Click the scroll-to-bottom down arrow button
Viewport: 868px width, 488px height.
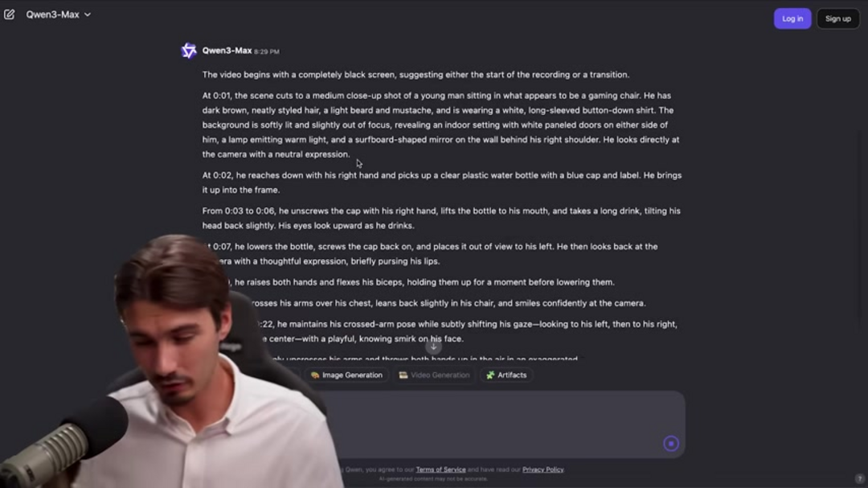433,347
